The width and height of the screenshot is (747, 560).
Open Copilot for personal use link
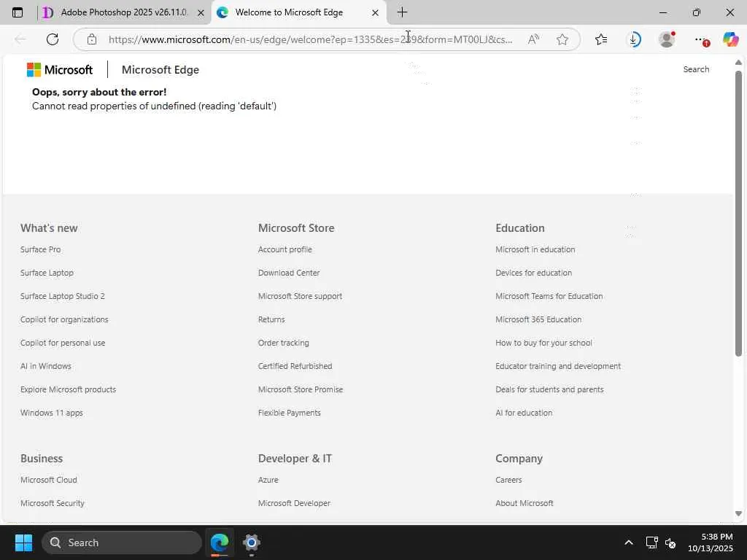point(63,343)
